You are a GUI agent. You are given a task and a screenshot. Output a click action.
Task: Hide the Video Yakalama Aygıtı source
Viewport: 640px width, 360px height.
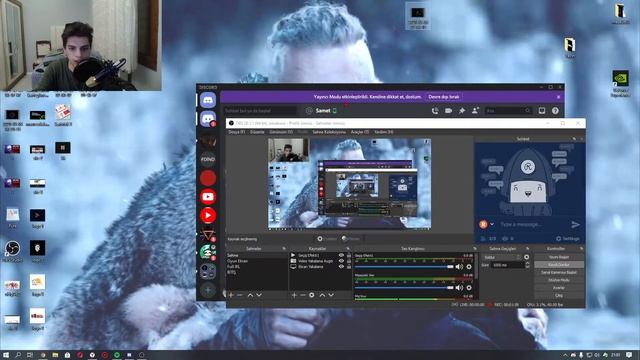click(x=341, y=261)
